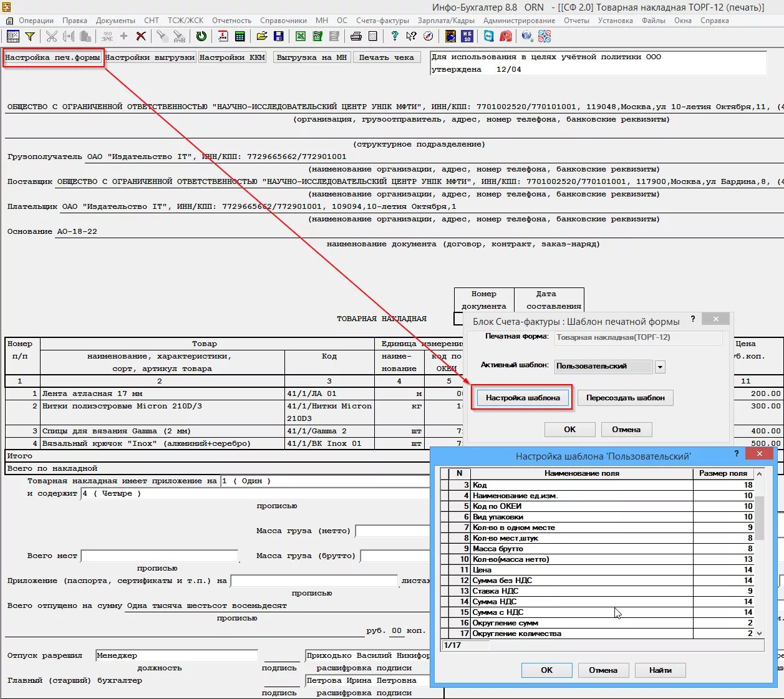Viewport: 784px width, 699px height.
Task: Click the 'Найти' button
Action: (660, 670)
